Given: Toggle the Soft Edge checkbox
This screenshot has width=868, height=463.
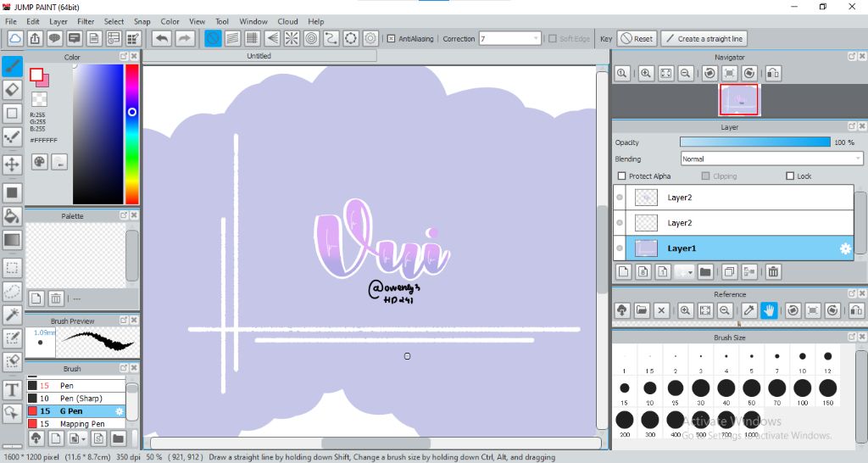Looking at the screenshot, I should pyautogui.click(x=553, y=39).
